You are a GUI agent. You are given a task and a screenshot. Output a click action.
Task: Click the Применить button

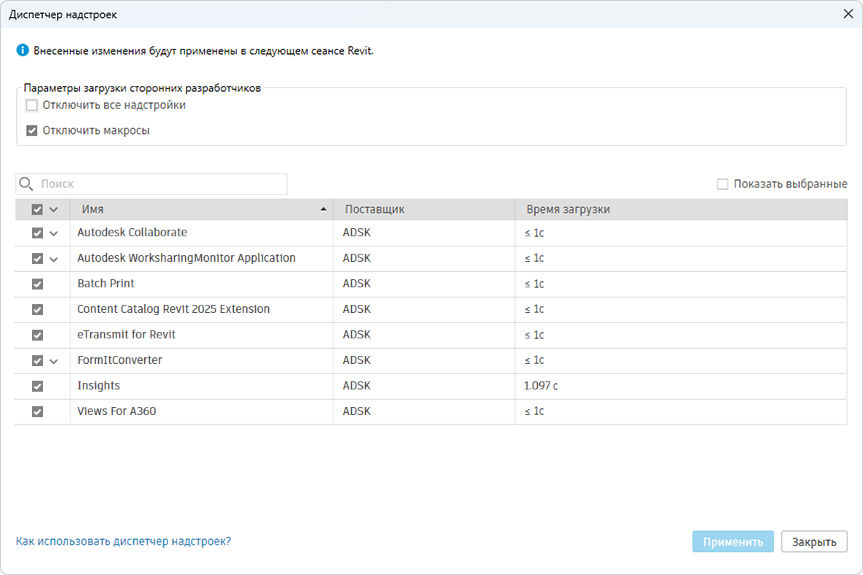[733, 542]
